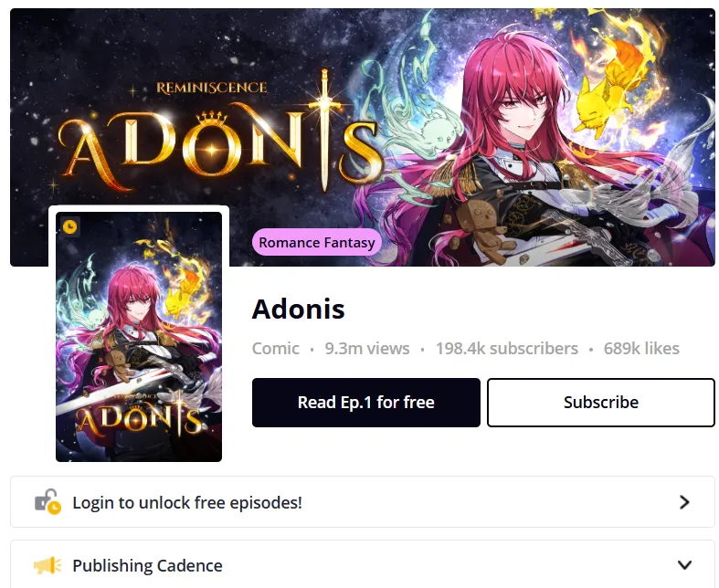Screen dimensions: 719x588
Task: Click the 198.4k subscribers stat
Action: (x=507, y=348)
